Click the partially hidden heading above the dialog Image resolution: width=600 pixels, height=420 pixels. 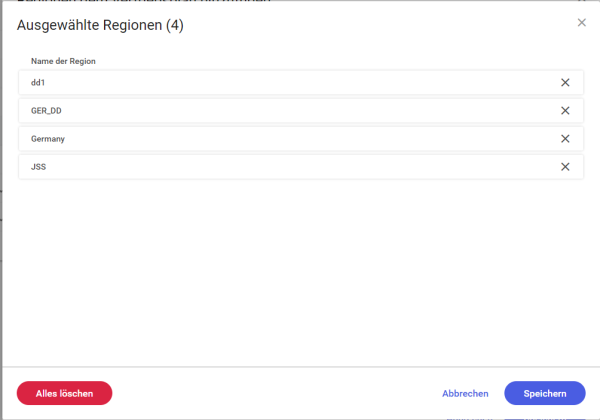tap(144, 1)
